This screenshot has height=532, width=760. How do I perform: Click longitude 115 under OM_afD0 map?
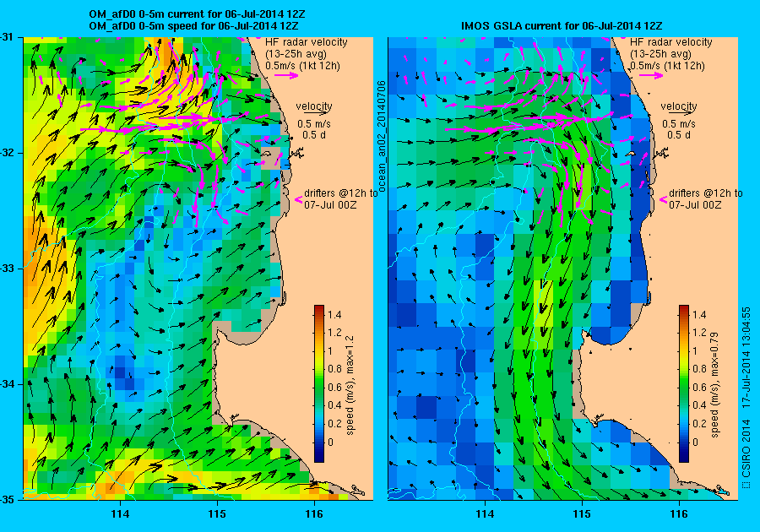point(217,514)
